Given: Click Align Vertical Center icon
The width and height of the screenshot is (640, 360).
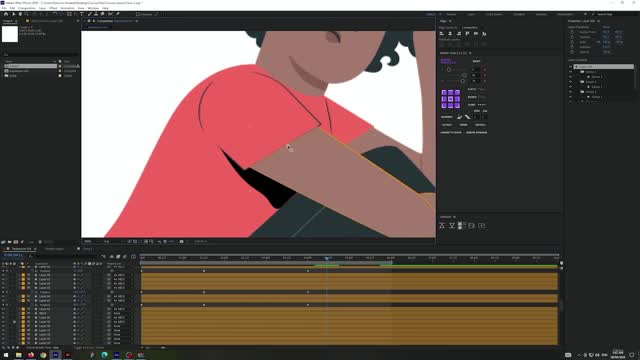Looking at the screenshot, I should (476, 33).
